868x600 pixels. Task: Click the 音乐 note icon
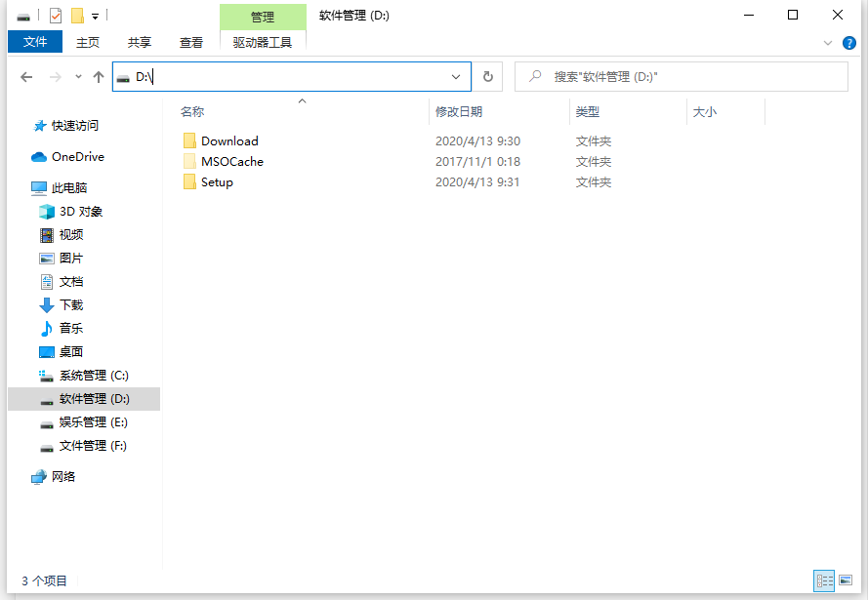coord(47,329)
